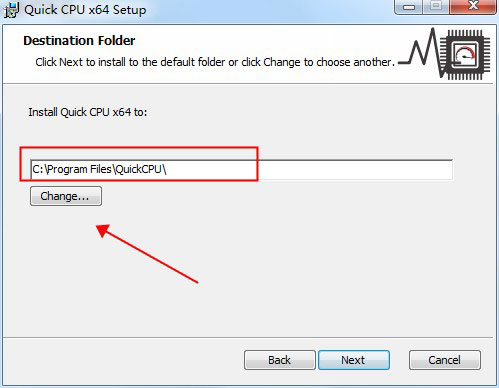Click the red gauge inside the chip logo
This screenshot has height=388, width=499.
[x=465, y=55]
